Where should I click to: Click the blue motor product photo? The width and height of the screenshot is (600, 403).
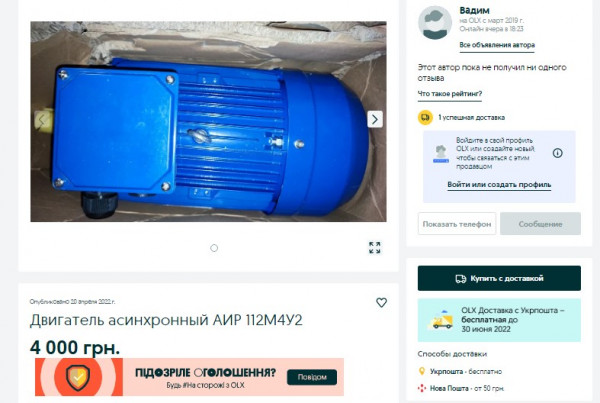click(x=209, y=121)
